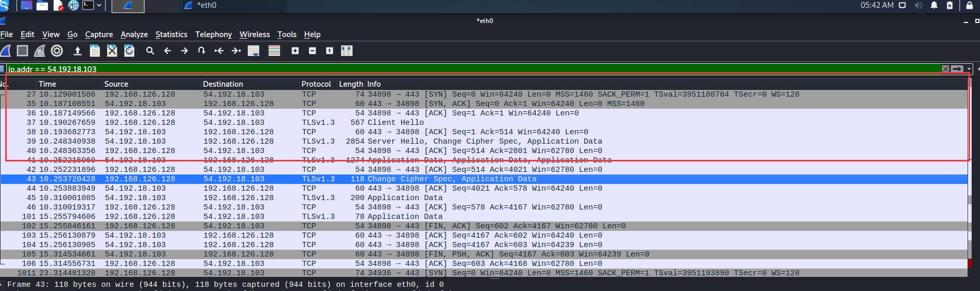
Task: Zoom in packet list text
Action: [x=295, y=51]
